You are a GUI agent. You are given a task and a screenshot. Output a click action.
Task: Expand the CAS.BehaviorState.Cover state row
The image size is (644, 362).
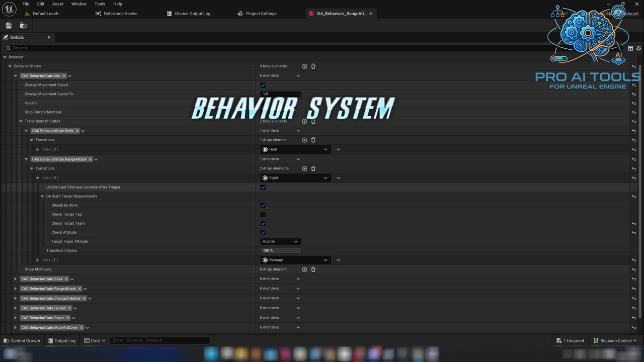pyautogui.click(x=15, y=318)
